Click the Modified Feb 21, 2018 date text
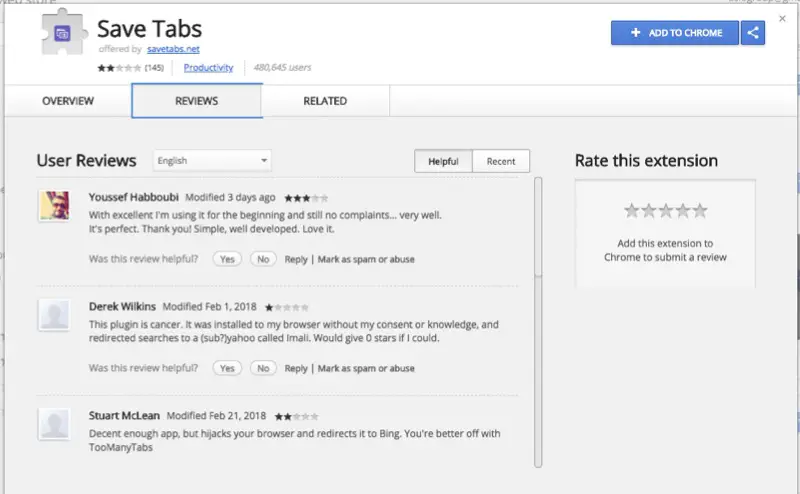This screenshot has width=800, height=494. point(216,415)
